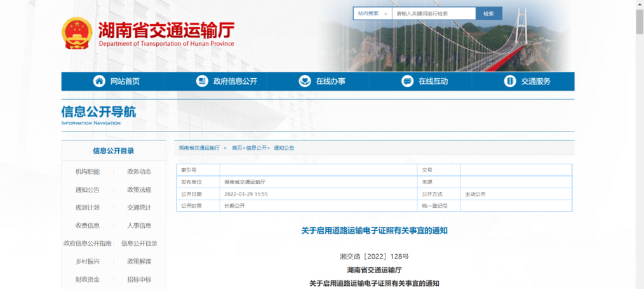Open 规划计划 in the sidebar

[x=88, y=207]
